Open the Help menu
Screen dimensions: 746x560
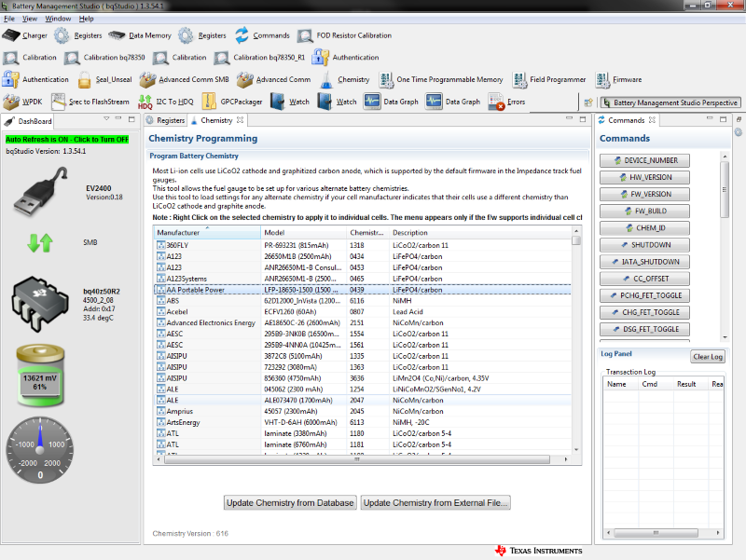tap(86, 19)
